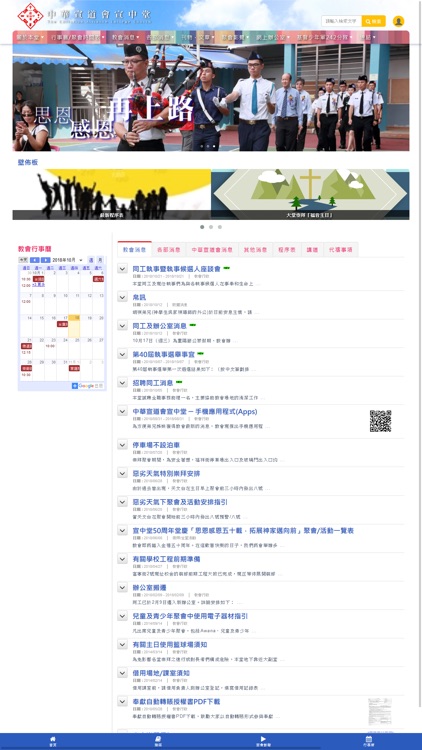
Task: Open the 辦公室搬遷 article link
Action: click(x=149, y=587)
